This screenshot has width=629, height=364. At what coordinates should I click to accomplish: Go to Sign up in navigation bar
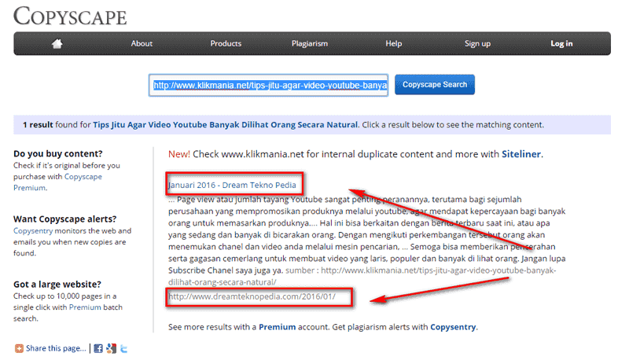pyautogui.click(x=477, y=43)
